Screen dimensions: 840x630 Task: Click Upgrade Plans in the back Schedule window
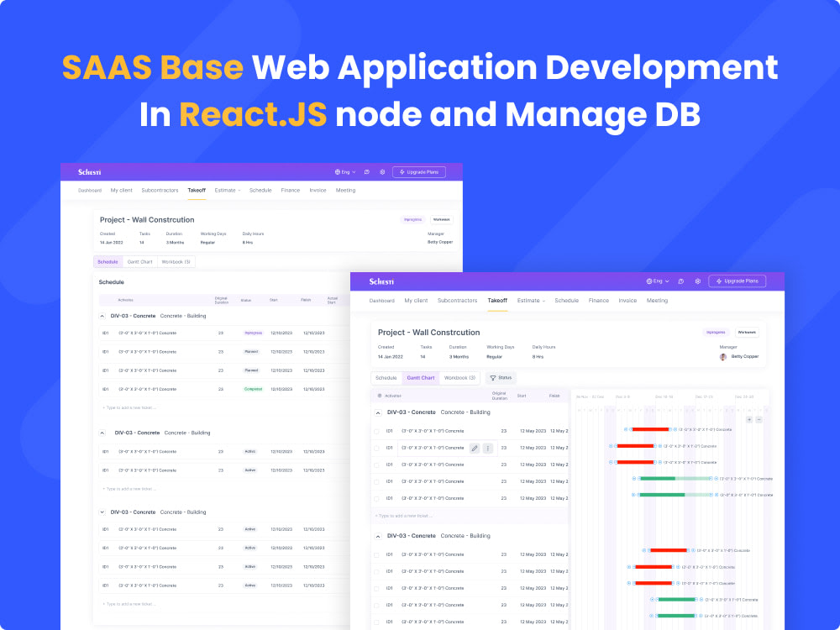point(419,172)
